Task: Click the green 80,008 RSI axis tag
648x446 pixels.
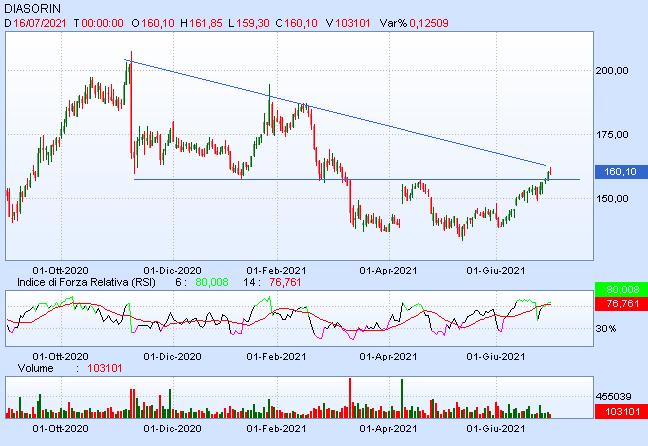Action: [x=621, y=289]
